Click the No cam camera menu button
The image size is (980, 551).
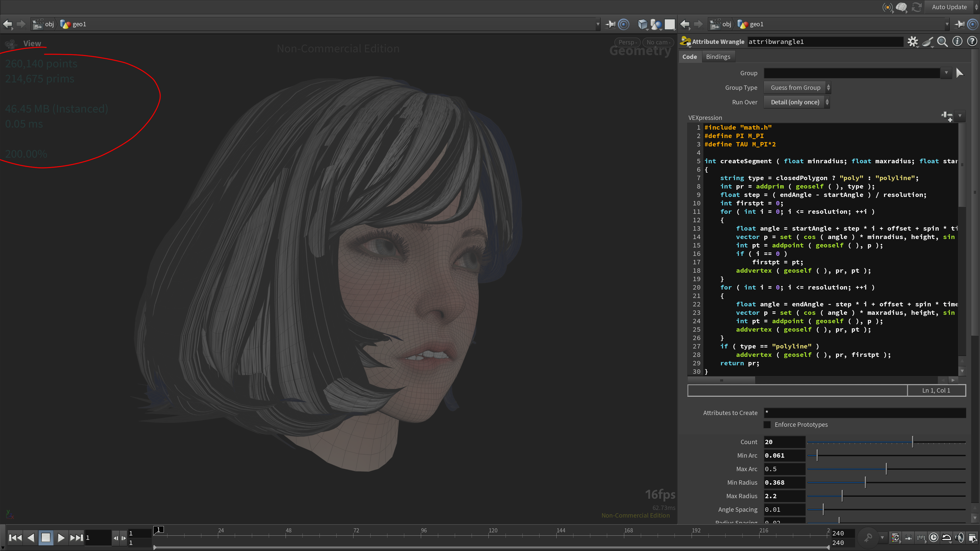point(658,42)
